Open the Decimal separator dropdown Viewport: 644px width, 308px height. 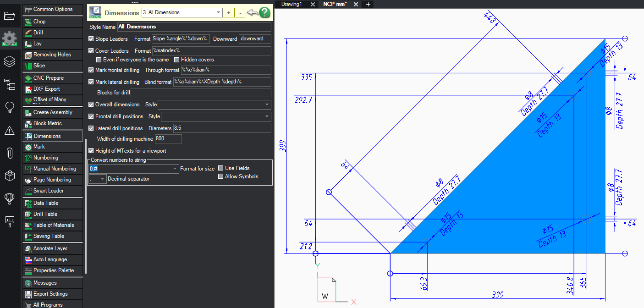97,179
